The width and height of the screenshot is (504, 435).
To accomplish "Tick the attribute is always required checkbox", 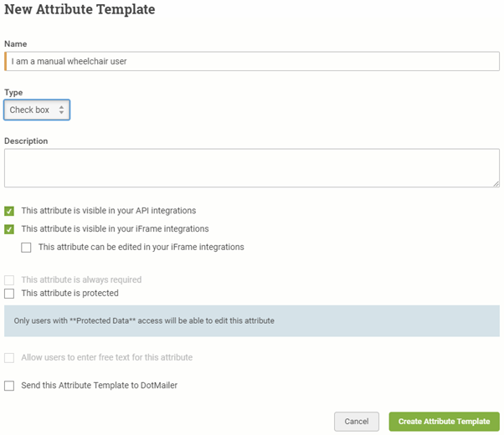I will coord(9,280).
